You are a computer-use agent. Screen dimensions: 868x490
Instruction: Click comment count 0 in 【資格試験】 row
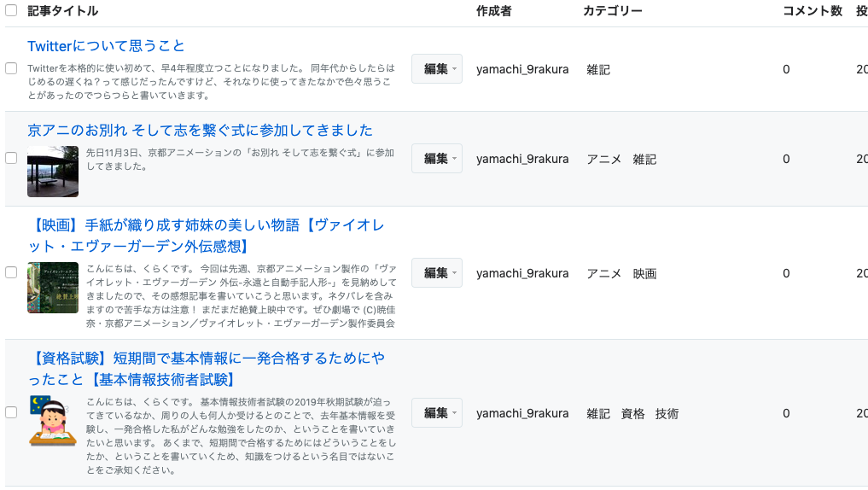click(786, 413)
